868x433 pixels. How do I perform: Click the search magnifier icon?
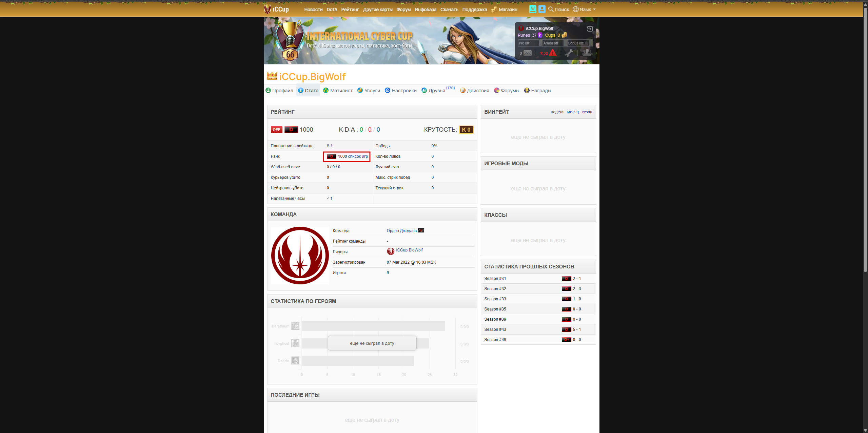tap(551, 9)
